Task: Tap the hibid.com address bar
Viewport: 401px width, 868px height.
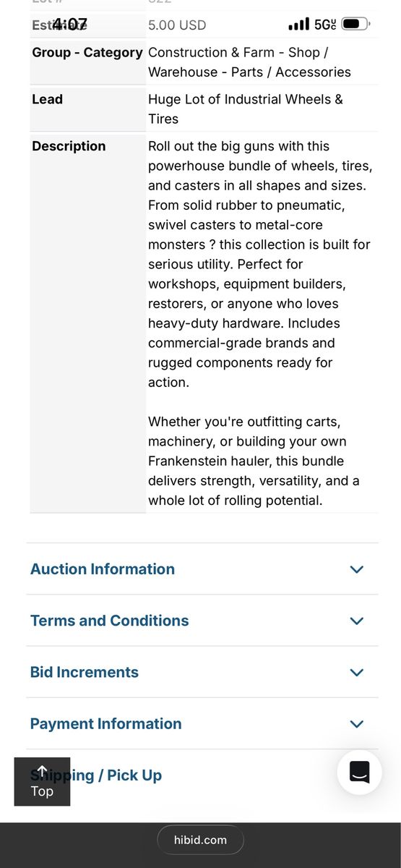Action: [x=200, y=840]
